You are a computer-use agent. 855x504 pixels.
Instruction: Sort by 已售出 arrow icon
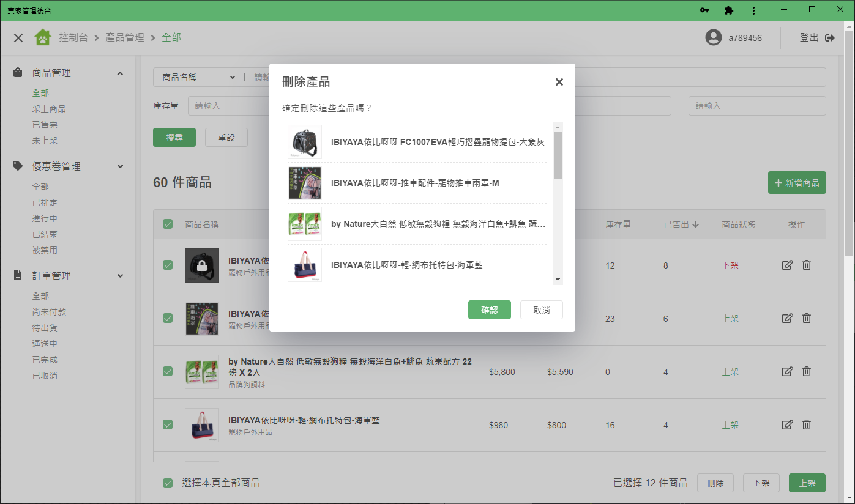click(x=696, y=224)
